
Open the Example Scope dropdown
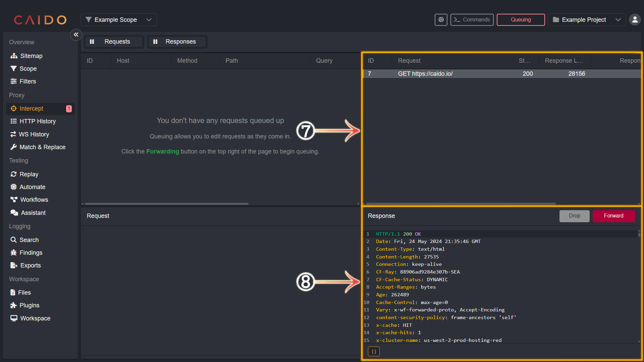119,20
